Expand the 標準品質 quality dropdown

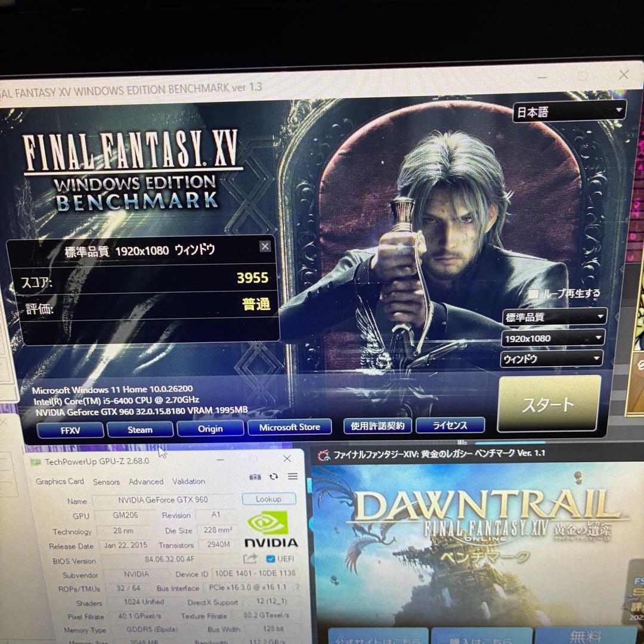pyautogui.click(x=553, y=317)
